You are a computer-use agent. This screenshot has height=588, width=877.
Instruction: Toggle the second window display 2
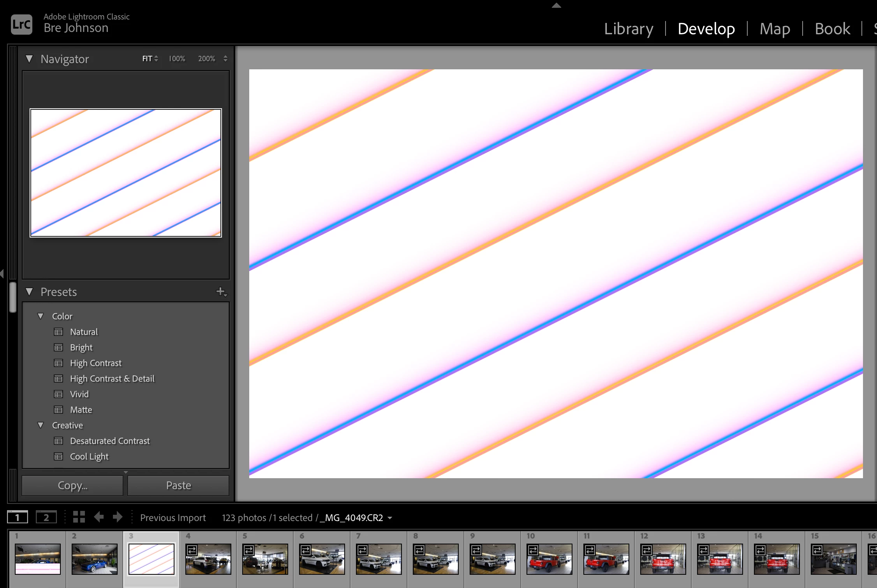pyautogui.click(x=46, y=517)
